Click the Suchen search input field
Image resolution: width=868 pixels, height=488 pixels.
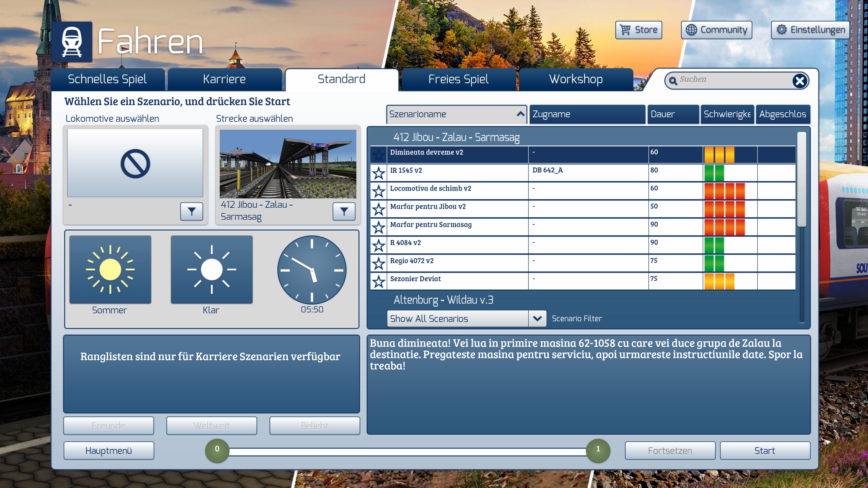tap(731, 80)
